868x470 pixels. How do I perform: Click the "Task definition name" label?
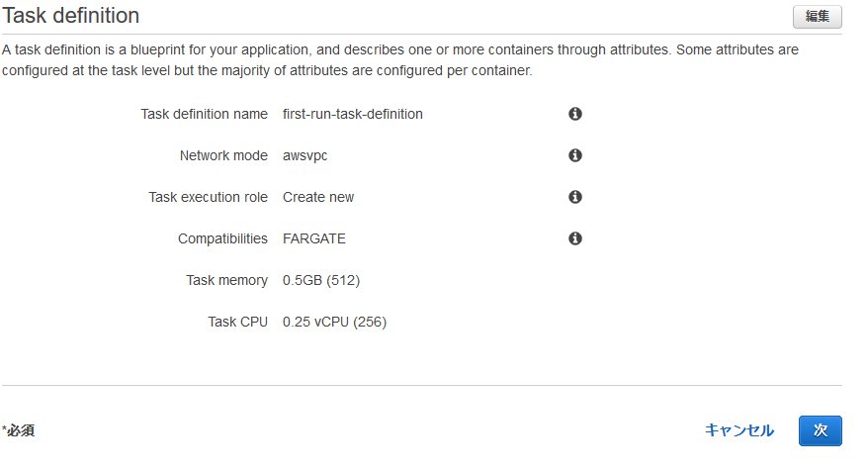pyautogui.click(x=205, y=114)
